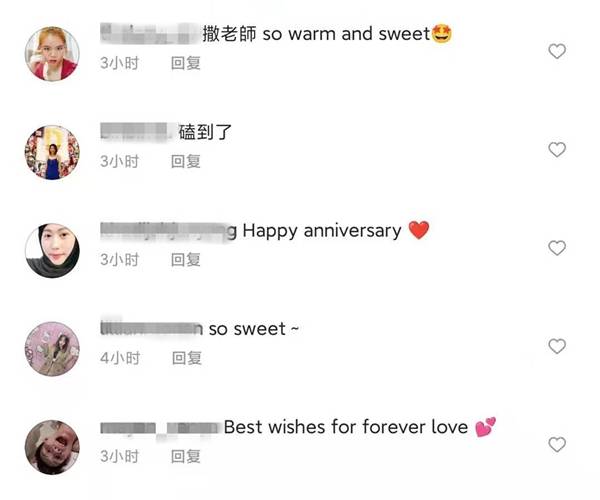600x500 pixels.
Task: Like the "so warm and sweet" comment
Action: coord(557,51)
